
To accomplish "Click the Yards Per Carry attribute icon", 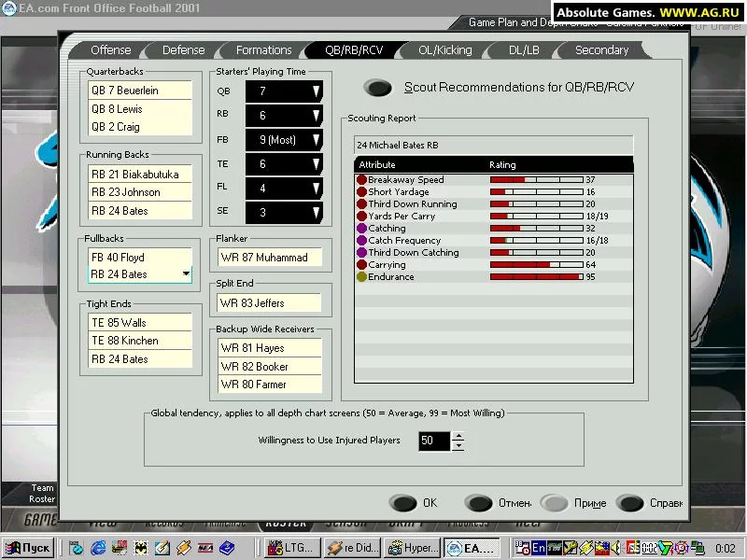I will point(361,217).
